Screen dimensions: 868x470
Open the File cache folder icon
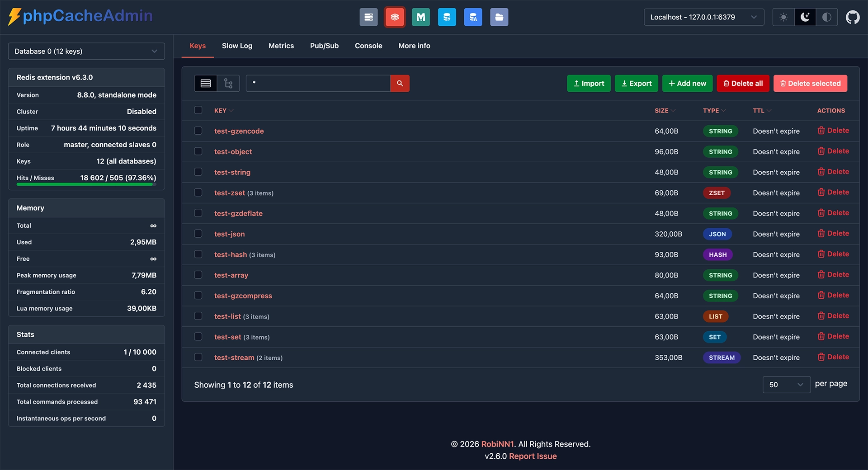tap(499, 17)
